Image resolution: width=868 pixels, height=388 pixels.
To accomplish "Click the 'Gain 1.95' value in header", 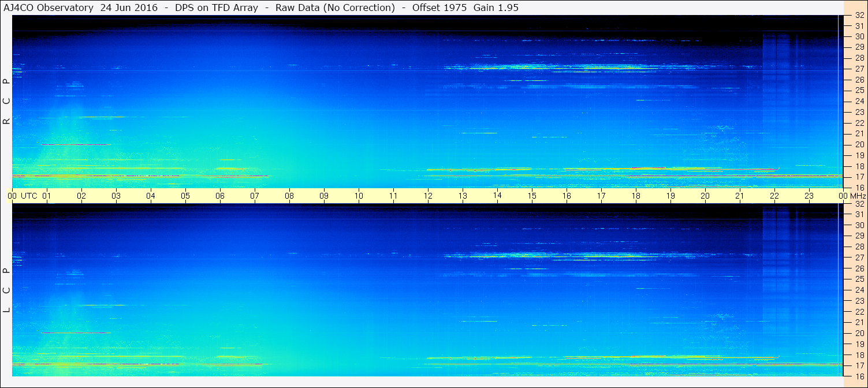I will pos(496,8).
